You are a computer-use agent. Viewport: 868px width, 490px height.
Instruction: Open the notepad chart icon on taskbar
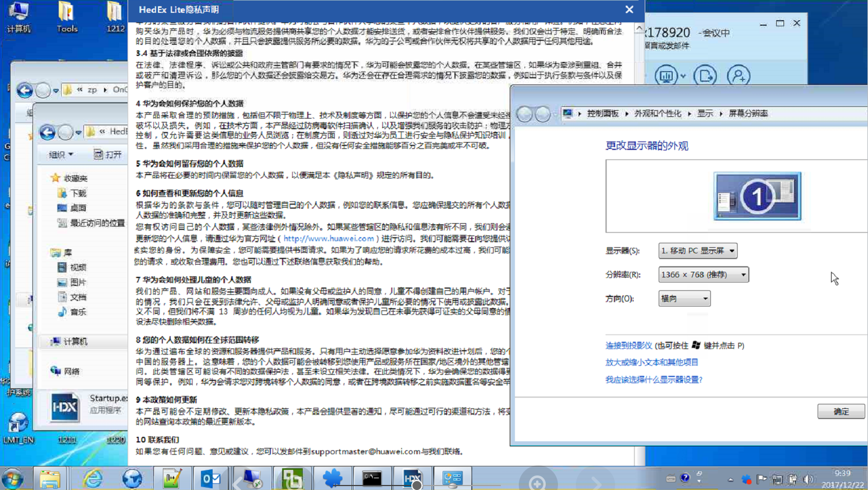(x=172, y=479)
